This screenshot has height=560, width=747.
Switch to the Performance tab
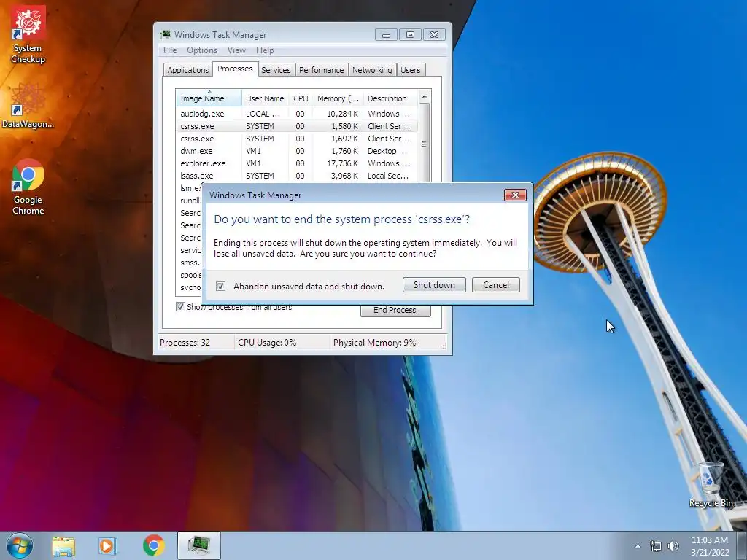click(x=321, y=70)
